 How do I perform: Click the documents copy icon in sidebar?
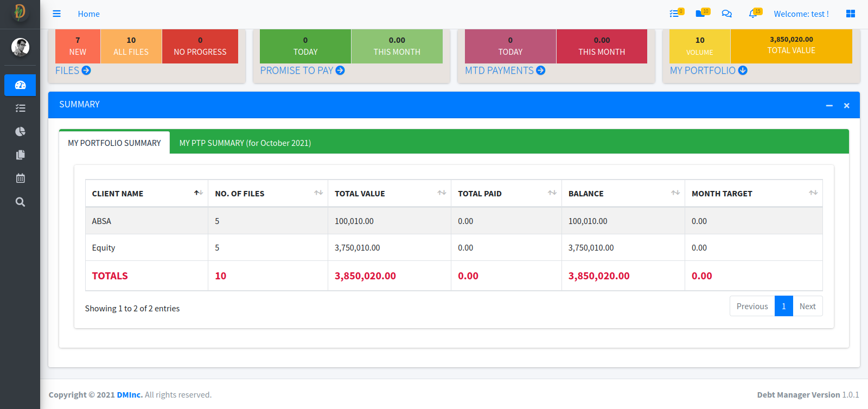pyautogui.click(x=20, y=155)
